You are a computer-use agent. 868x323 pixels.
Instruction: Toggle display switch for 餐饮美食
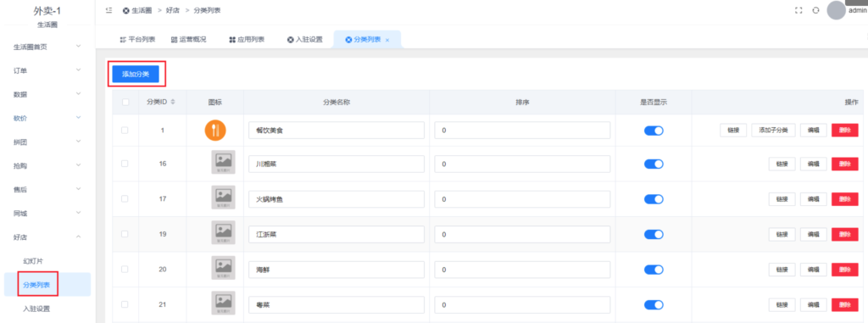(654, 131)
